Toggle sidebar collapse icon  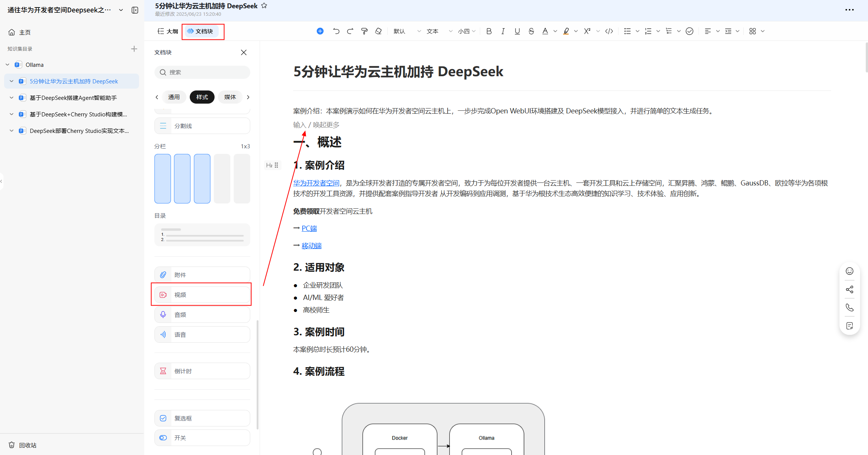[x=135, y=10]
